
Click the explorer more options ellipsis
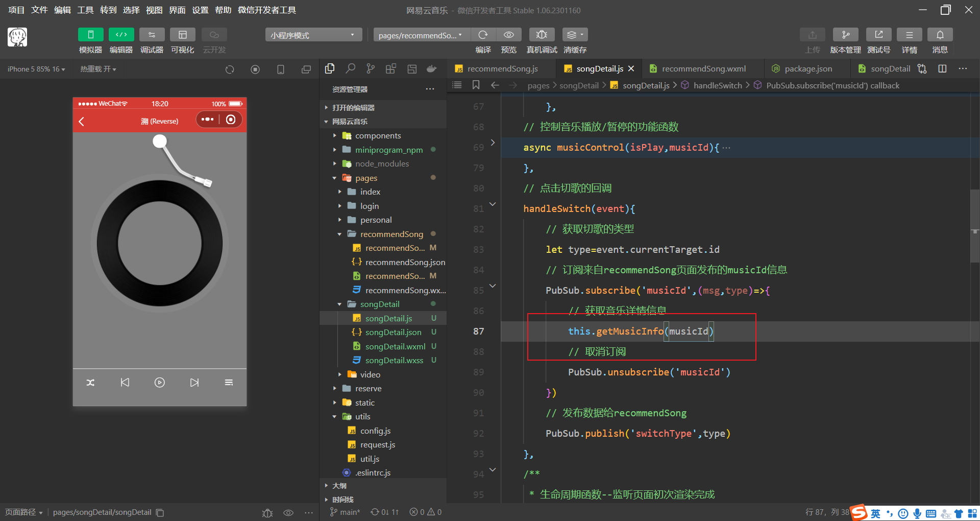[x=430, y=89]
